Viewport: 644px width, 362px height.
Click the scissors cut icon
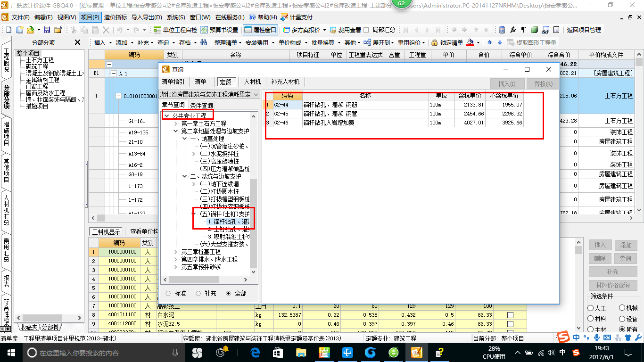[x=73, y=30]
